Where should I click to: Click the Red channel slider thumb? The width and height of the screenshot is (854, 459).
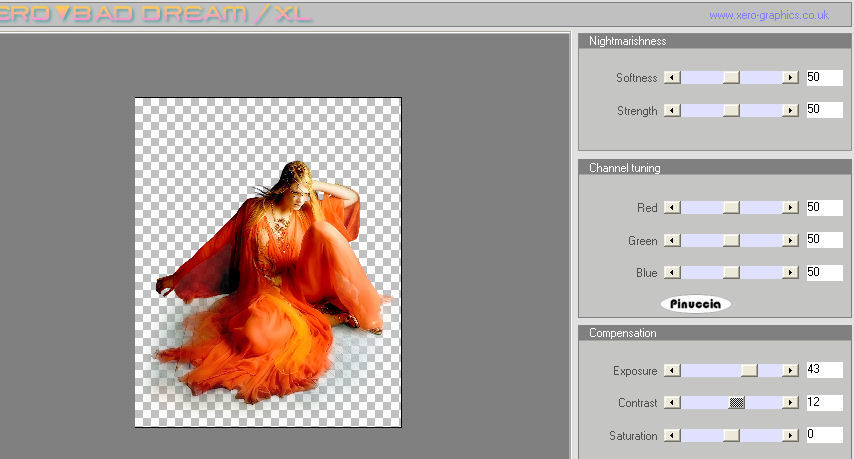(731, 207)
